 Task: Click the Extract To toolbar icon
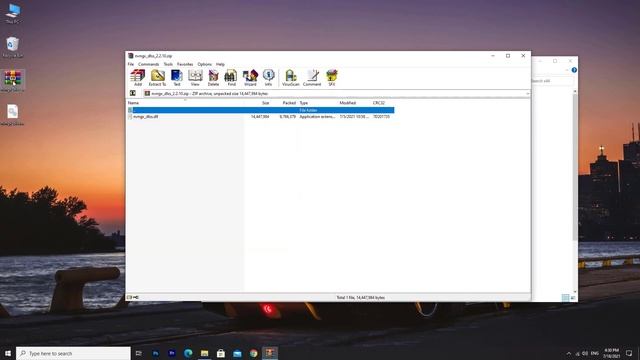[x=157, y=78]
